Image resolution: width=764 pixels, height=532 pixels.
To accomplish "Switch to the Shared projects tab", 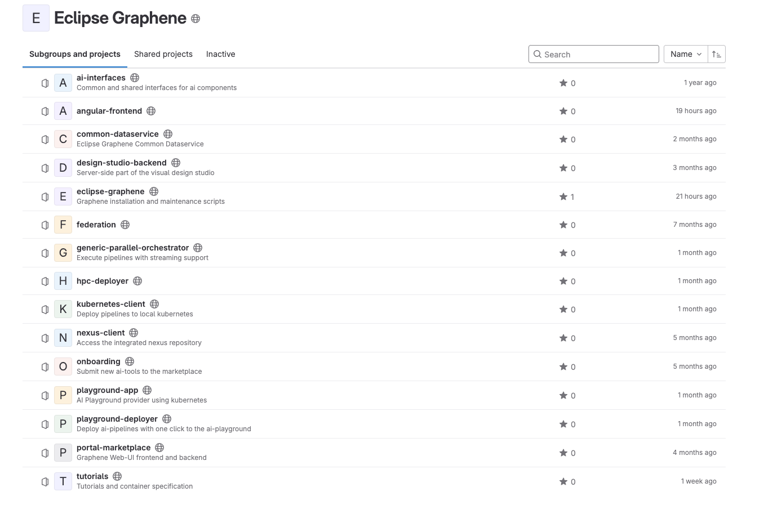I will 163,54.
